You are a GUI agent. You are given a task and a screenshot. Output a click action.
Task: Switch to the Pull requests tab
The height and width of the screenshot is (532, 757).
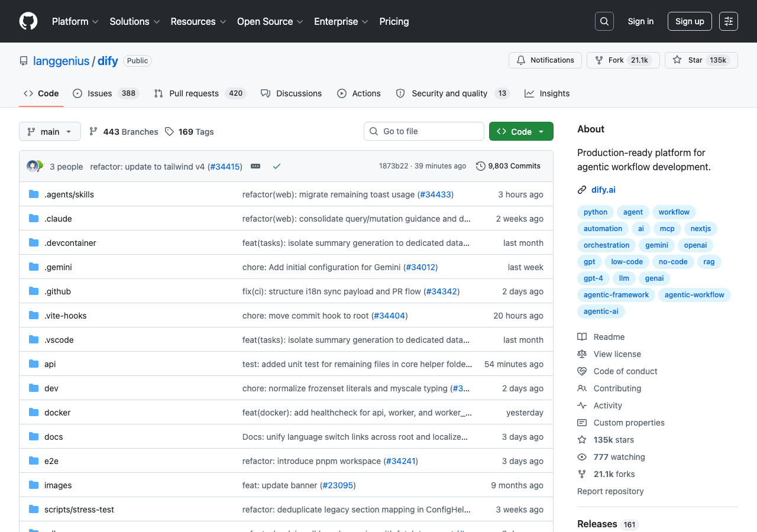(193, 93)
